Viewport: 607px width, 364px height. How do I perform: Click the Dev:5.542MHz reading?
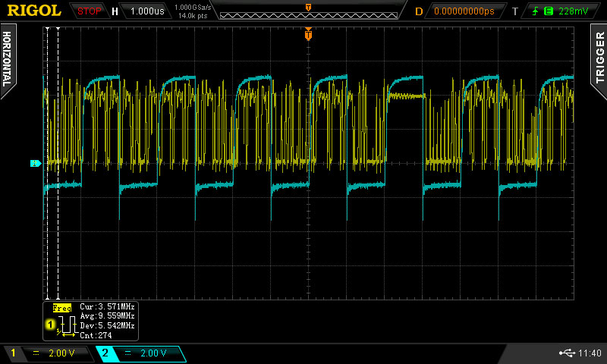pos(107,326)
